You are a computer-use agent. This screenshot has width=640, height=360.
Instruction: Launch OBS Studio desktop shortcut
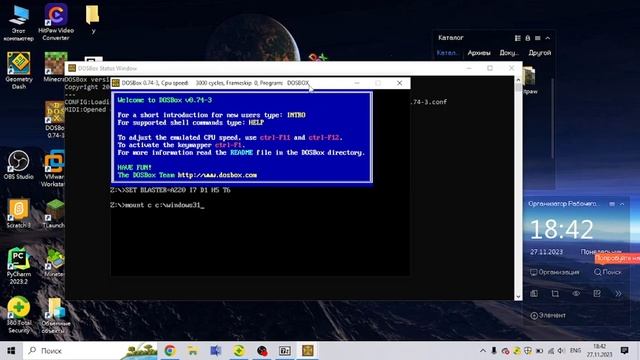click(18, 165)
